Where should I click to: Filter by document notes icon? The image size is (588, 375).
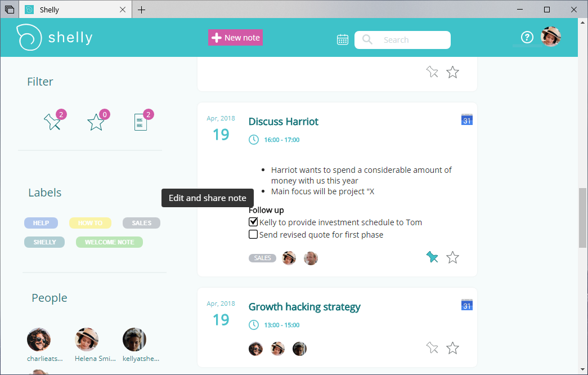[141, 122]
